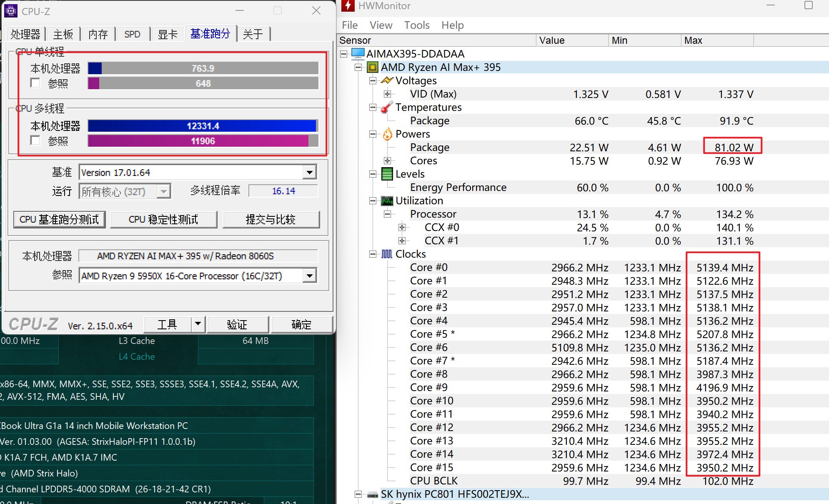
Task: Click the AMD Ryzen AI Max+ 395 chip icon
Action: pyautogui.click(x=372, y=67)
